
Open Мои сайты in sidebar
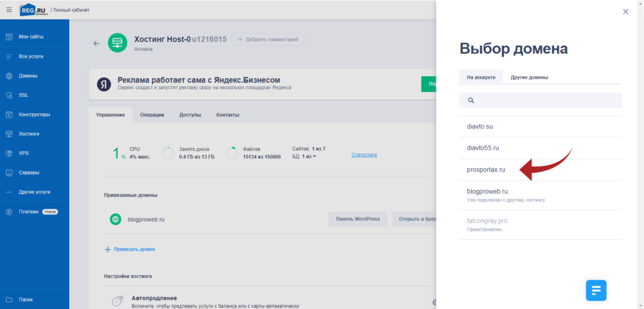[x=31, y=37]
